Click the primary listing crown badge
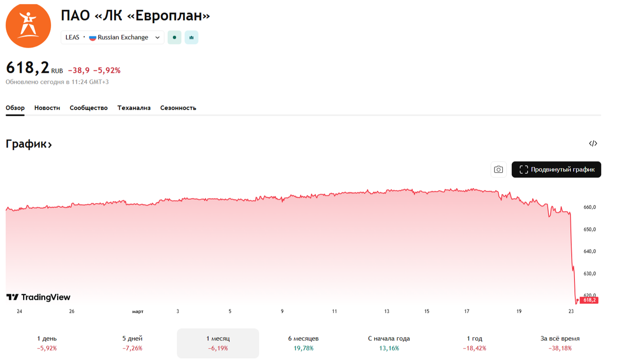This screenshot has width=617, height=364. [x=191, y=38]
